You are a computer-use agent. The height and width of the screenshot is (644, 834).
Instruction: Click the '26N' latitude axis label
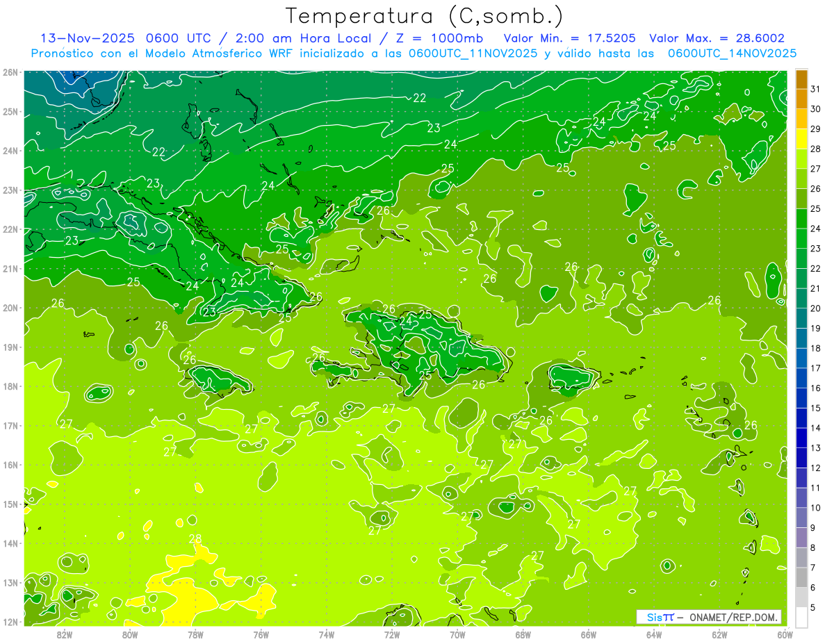[x=10, y=72]
